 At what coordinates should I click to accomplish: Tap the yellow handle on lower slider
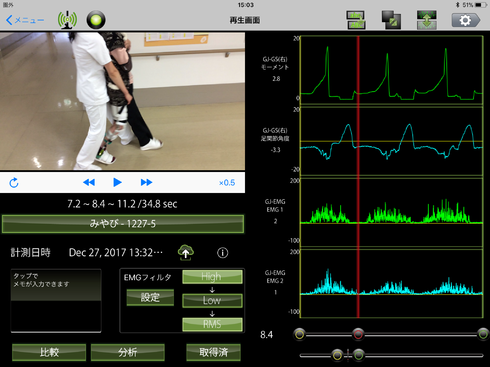click(337, 355)
